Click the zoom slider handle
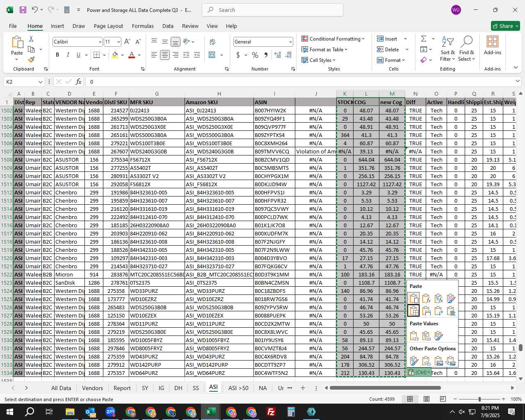 coord(479,399)
